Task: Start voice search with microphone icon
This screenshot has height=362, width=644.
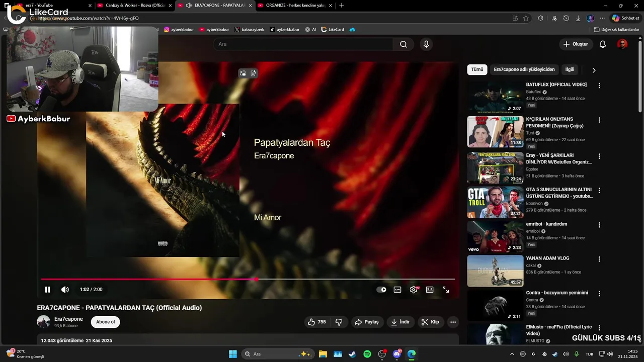Action: tap(426, 44)
